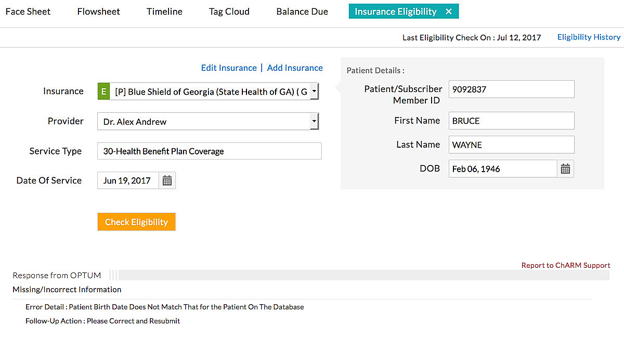Image resolution: width=624 pixels, height=364 pixels.
Task: Click the Last Name field containing WAYNE
Action: pos(511,145)
